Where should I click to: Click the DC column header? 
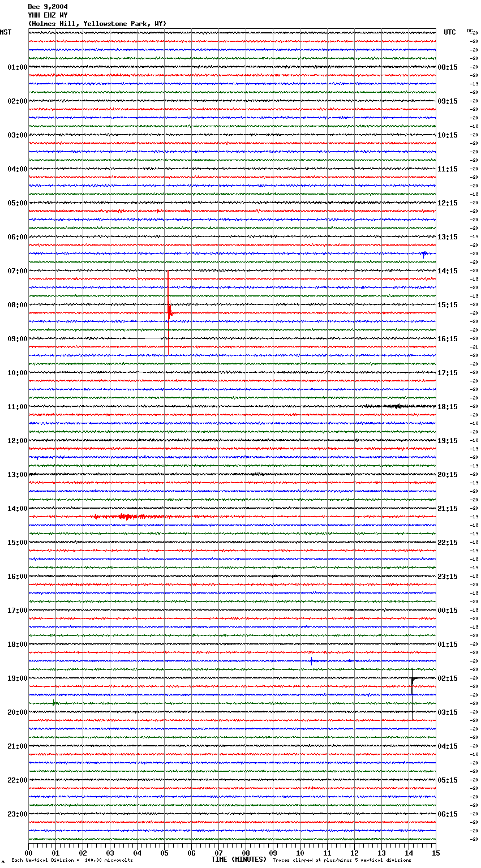470,31
